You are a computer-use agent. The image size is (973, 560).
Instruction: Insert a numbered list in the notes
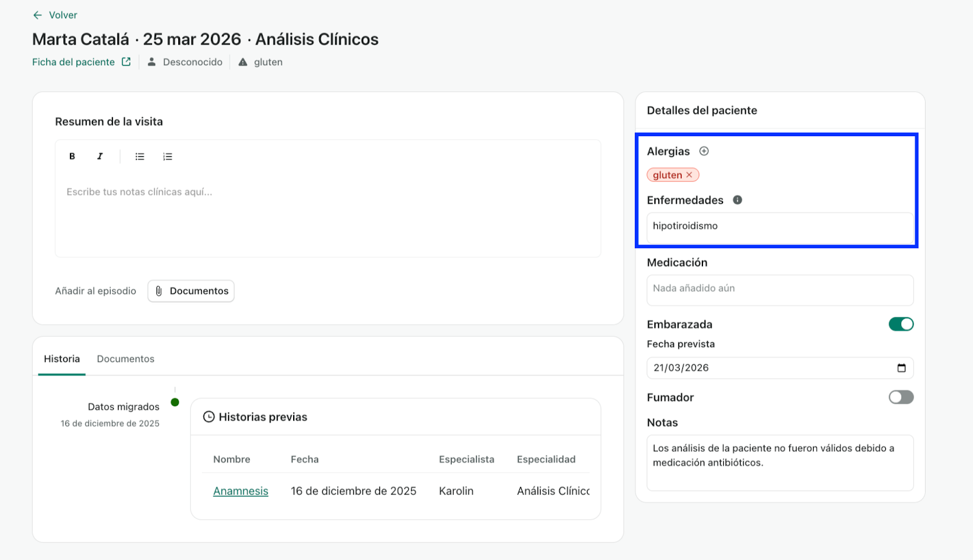(x=168, y=156)
